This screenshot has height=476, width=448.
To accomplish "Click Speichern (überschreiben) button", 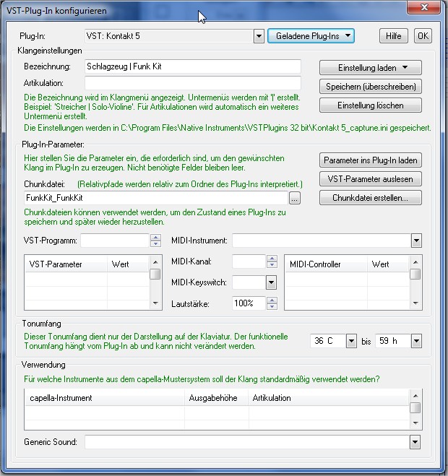I will (x=370, y=86).
